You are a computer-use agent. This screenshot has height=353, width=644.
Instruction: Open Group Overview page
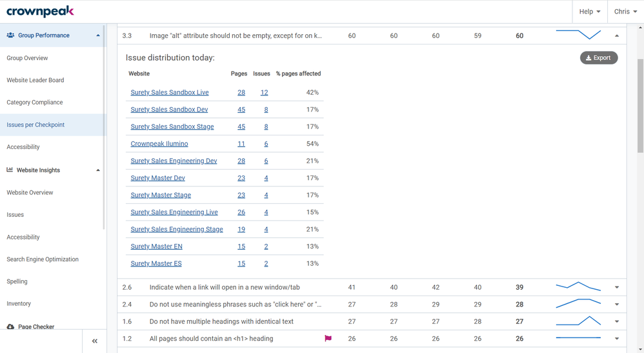(27, 58)
